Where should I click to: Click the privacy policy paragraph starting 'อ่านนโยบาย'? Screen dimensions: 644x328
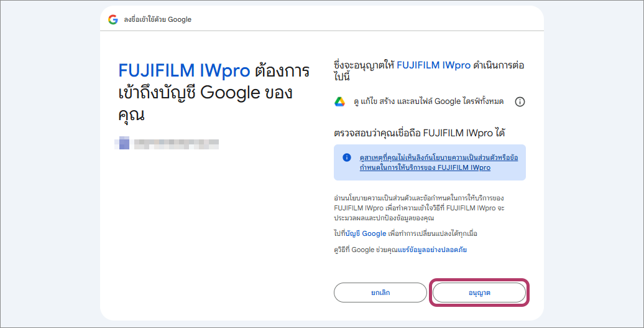coord(419,208)
